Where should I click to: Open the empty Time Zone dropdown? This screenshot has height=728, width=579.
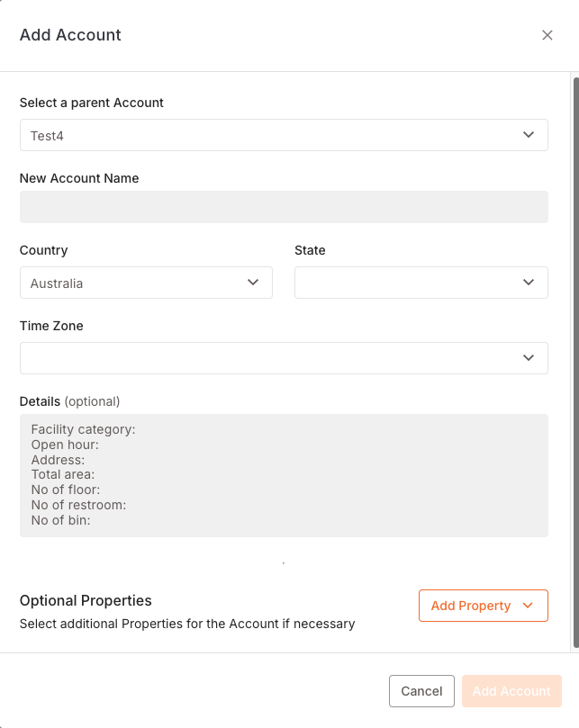[270, 358]
